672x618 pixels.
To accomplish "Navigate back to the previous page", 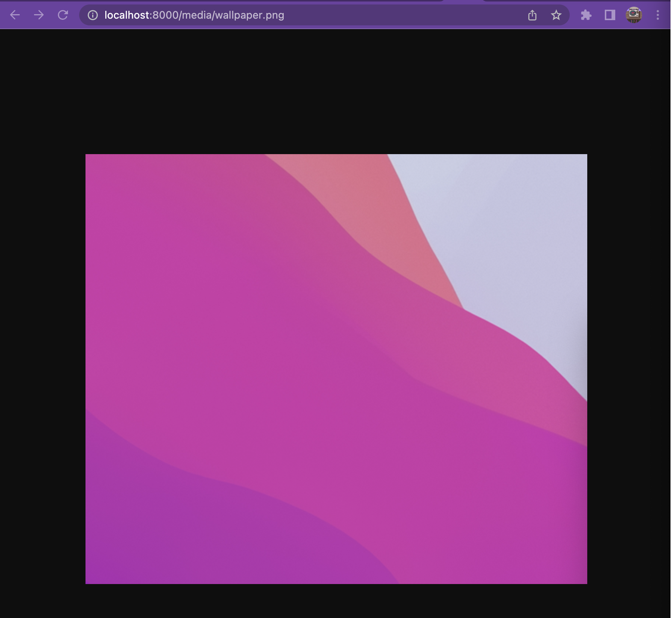I will point(15,15).
